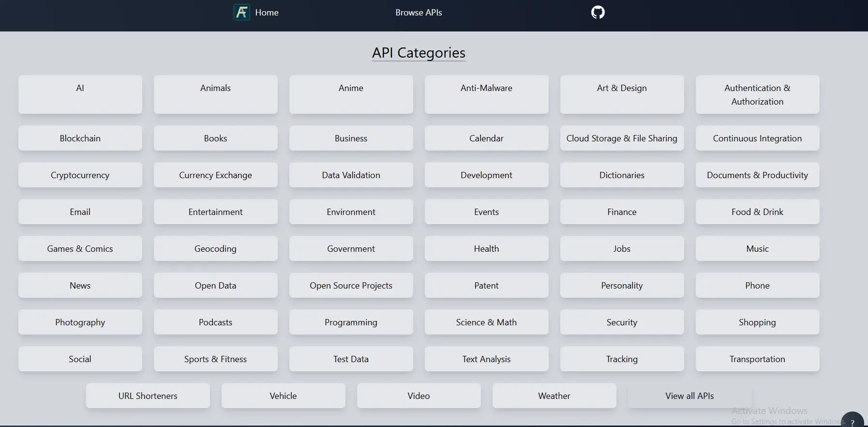Select the Transportation category
868x427 pixels.
coord(758,359)
